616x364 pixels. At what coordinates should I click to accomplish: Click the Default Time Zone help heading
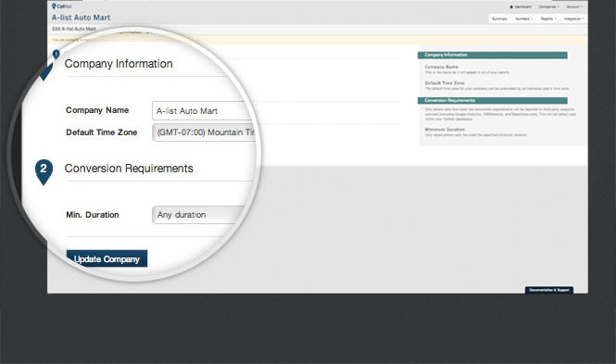(x=445, y=82)
